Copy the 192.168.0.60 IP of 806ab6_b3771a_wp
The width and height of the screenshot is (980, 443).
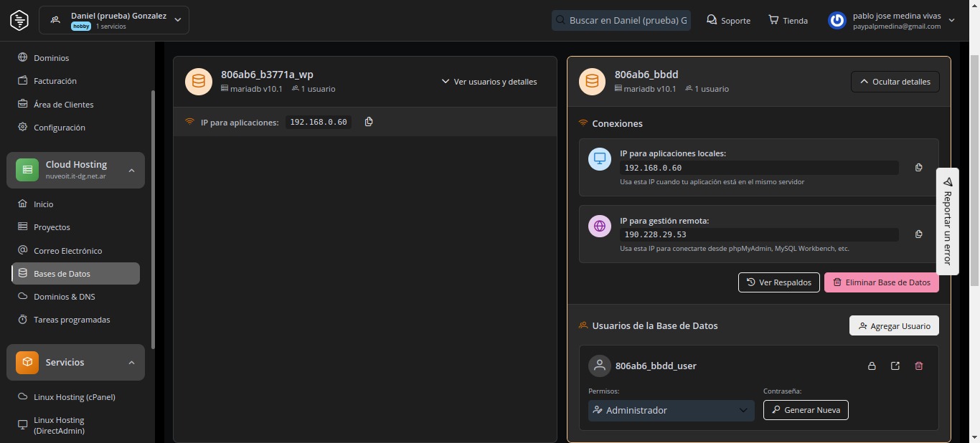click(x=369, y=122)
